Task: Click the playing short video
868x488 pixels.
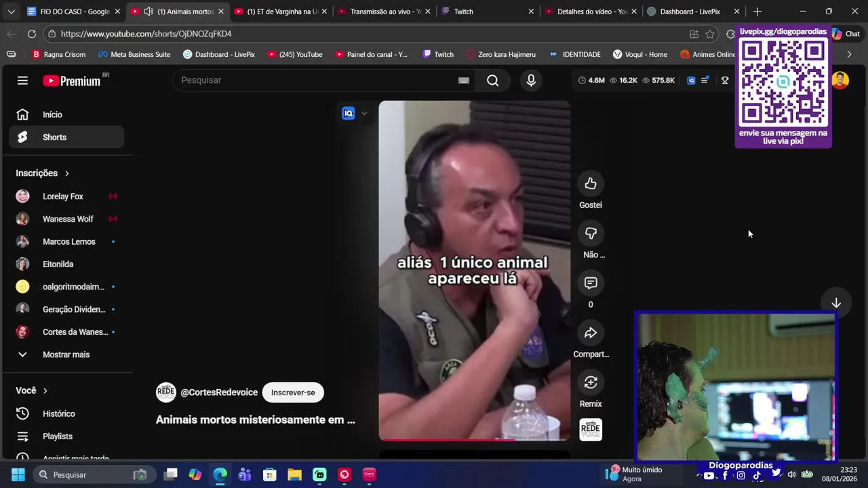Action: click(475, 270)
